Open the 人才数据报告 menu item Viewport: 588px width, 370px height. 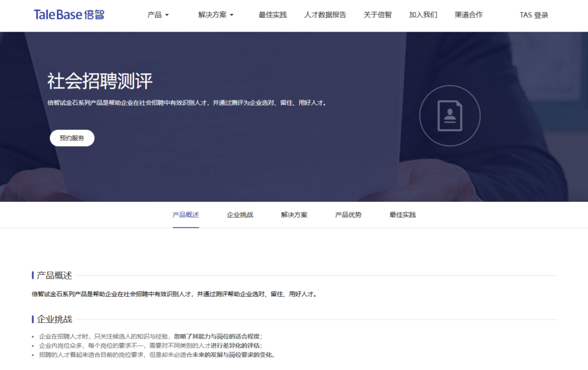coord(325,15)
